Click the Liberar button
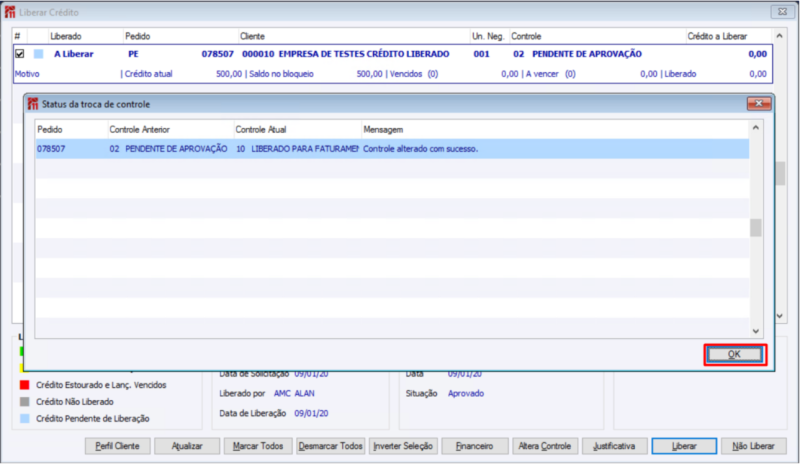This screenshot has height=464, width=800. click(684, 446)
